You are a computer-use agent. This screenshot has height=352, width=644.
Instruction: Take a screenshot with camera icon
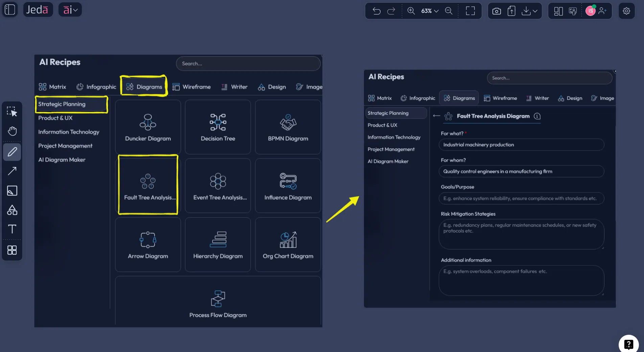497,11
